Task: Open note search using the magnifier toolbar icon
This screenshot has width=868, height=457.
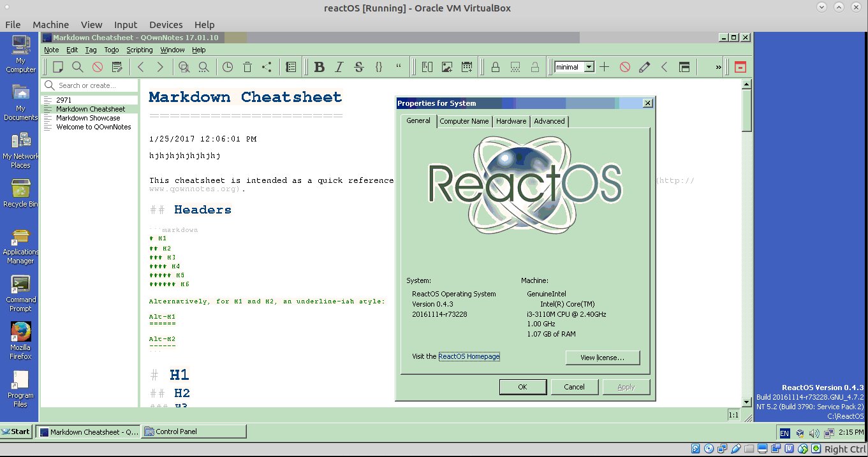Action: [x=77, y=67]
